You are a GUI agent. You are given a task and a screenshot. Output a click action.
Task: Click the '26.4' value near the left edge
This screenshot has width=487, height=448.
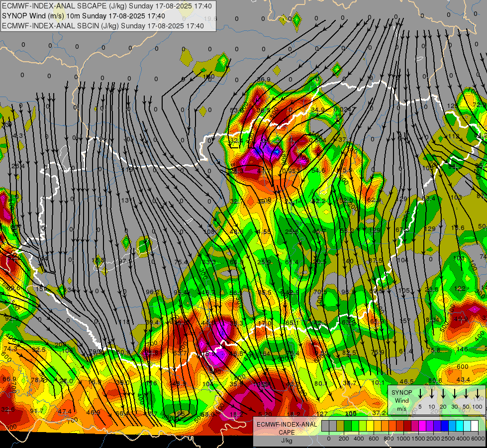coord(18,166)
